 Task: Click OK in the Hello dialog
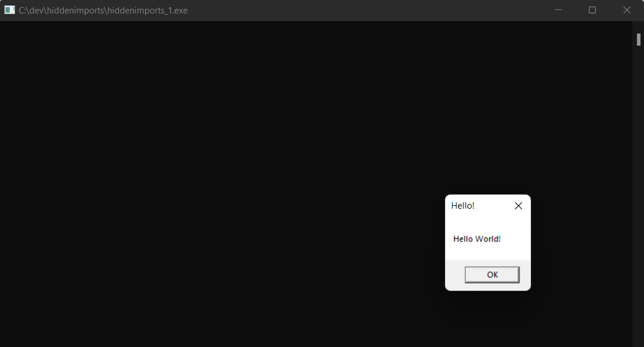[492, 275]
